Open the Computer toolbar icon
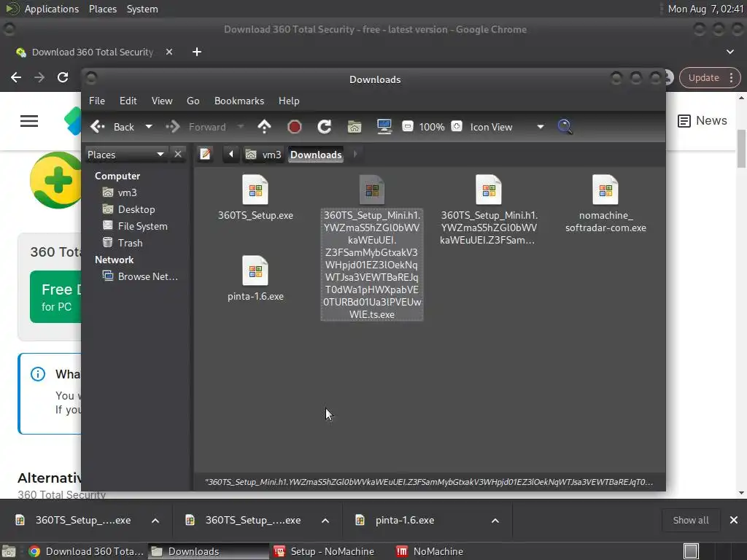This screenshot has height=560, width=747. click(x=384, y=127)
